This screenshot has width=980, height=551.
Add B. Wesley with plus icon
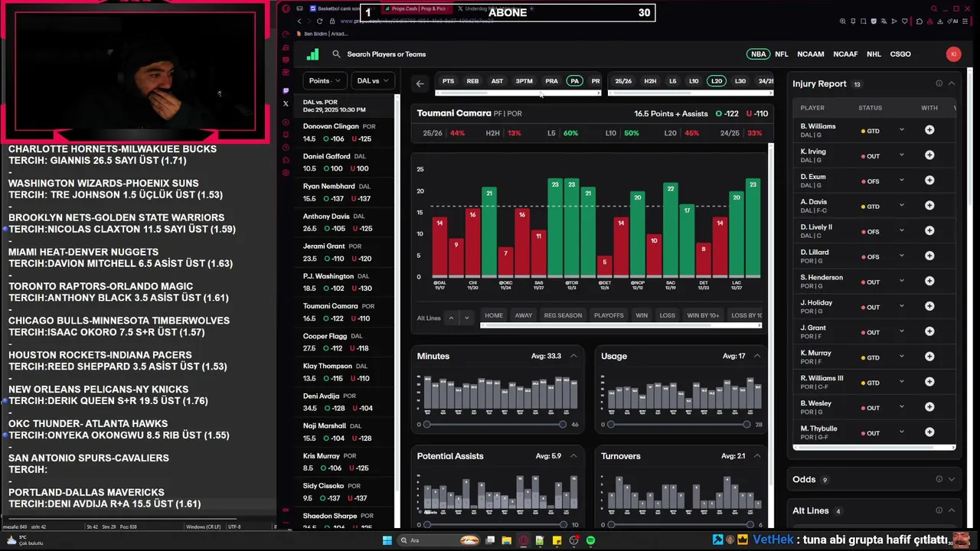(929, 408)
